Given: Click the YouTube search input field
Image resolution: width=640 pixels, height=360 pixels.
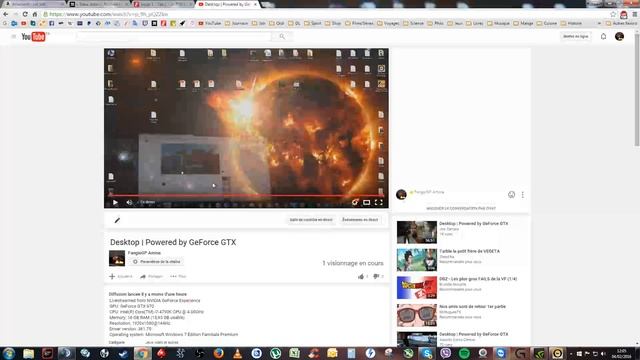Looking at the screenshot, I should click(x=174, y=36).
